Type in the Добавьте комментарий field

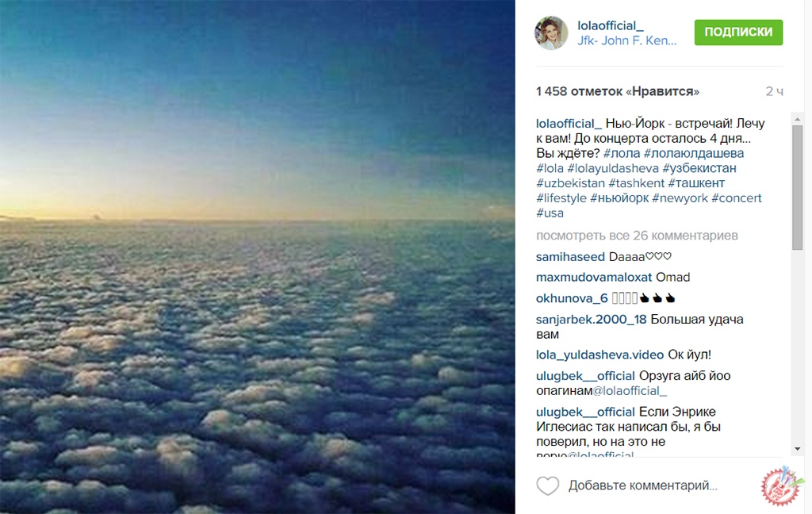642,485
